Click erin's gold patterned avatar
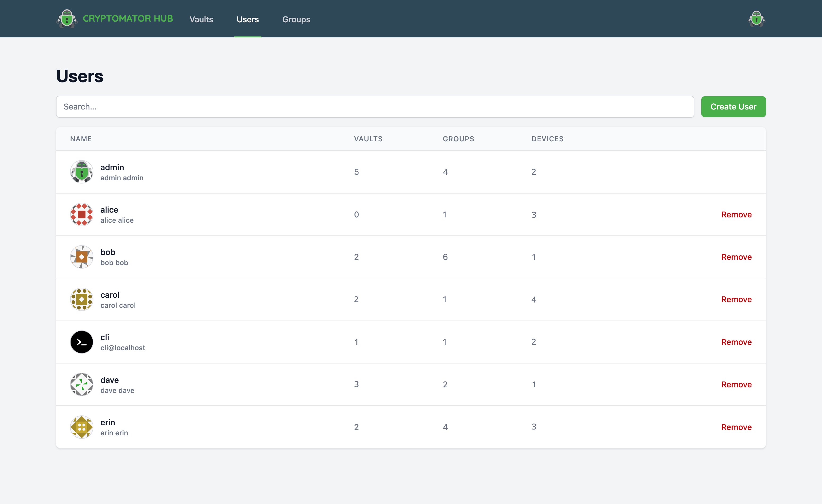The image size is (822, 504). pyautogui.click(x=81, y=427)
